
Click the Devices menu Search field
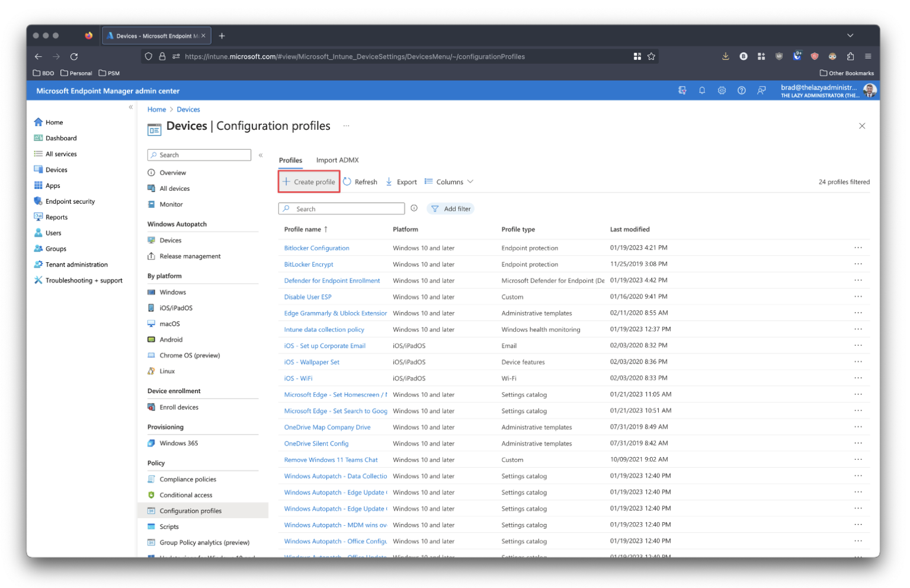(199, 155)
